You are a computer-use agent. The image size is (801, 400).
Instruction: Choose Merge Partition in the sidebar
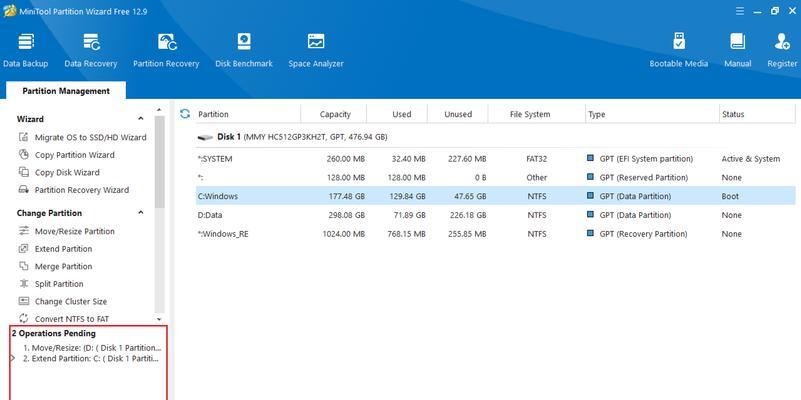pos(63,266)
